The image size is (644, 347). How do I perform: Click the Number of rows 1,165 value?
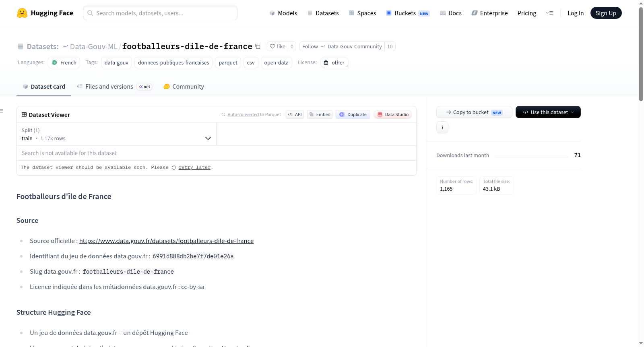point(446,189)
